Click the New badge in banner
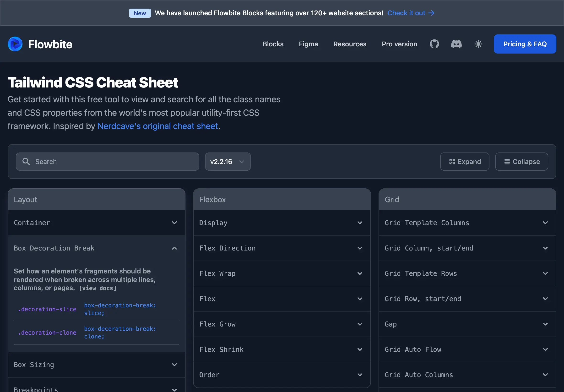The height and width of the screenshot is (392, 564). click(x=140, y=13)
